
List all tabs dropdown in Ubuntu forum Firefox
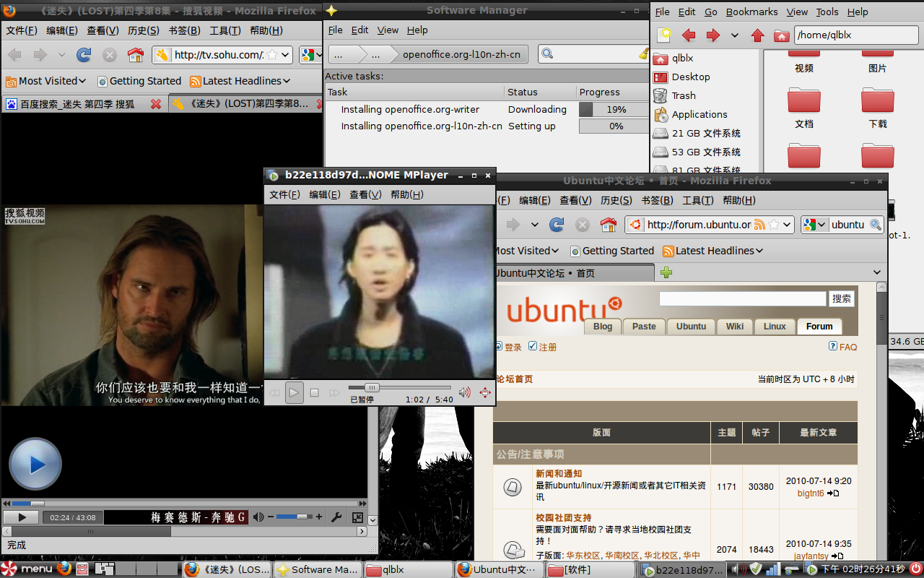click(x=877, y=272)
